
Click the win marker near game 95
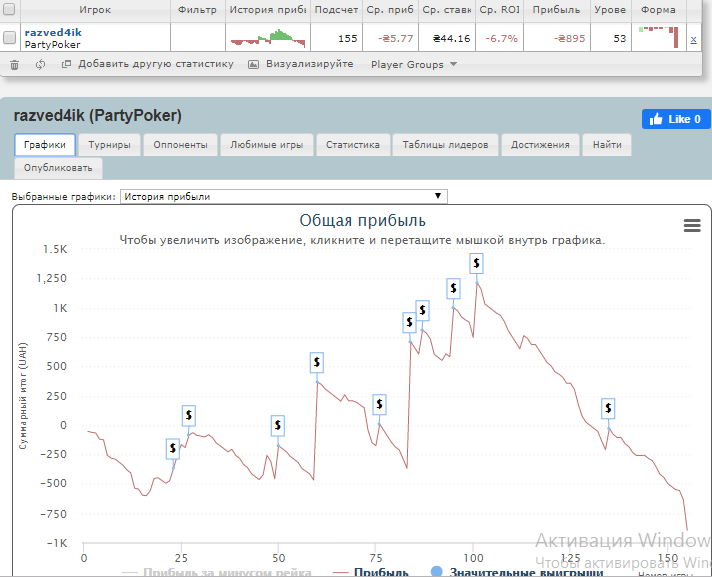tap(453, 288)
